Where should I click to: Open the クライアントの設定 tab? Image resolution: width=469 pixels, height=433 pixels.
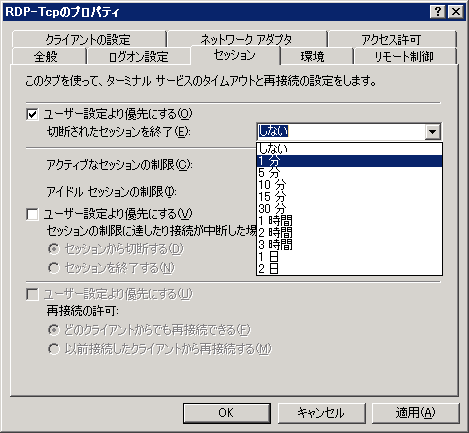click(x=88, y=39)
